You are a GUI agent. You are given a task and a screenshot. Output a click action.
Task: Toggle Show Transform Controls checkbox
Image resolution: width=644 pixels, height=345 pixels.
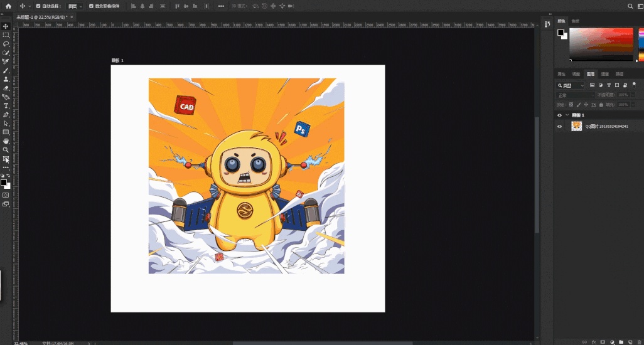[91, 6]
